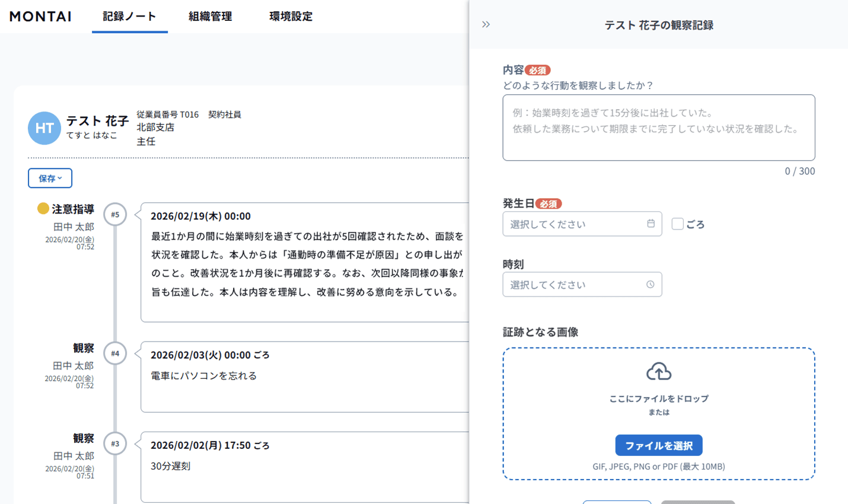
Task: Click inside the 内容 description textarea
Action: 658,126
